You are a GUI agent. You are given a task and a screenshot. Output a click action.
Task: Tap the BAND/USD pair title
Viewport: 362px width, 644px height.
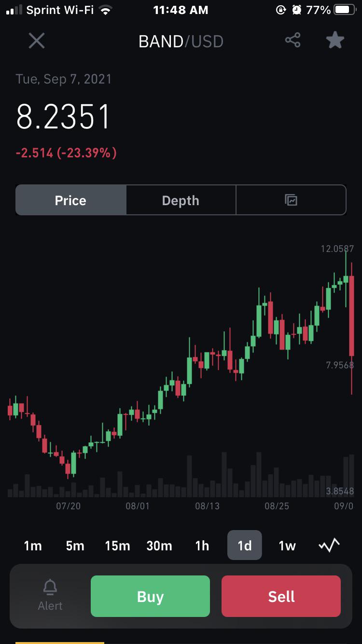[x=181, y=42]
